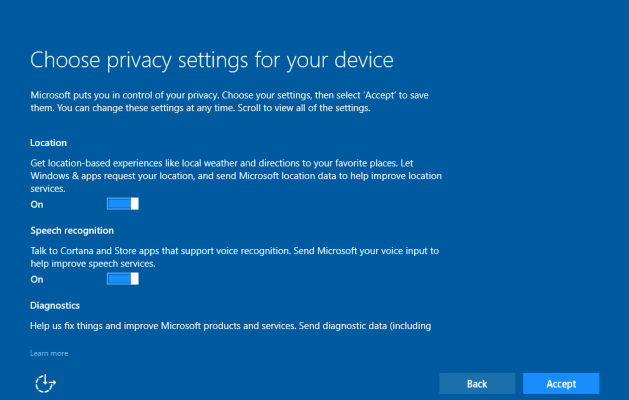Click the white knob on Location switch
The image size is (629, 400).
tap(135, 204)
